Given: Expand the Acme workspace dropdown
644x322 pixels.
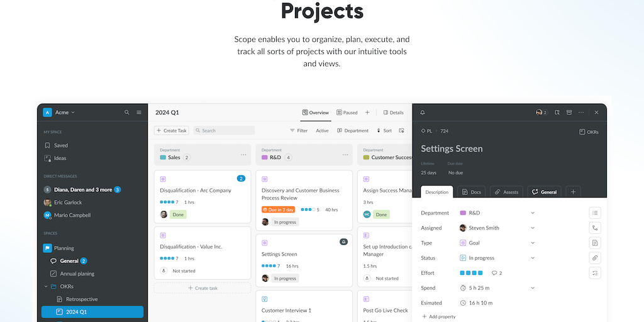Looking at the screenshot, I should tap(65, 113).
